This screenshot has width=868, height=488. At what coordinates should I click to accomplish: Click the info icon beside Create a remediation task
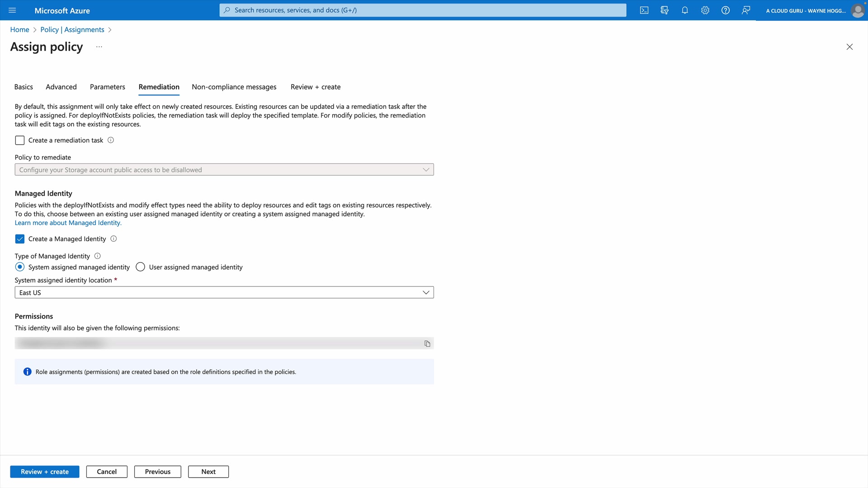coord(111,140)
